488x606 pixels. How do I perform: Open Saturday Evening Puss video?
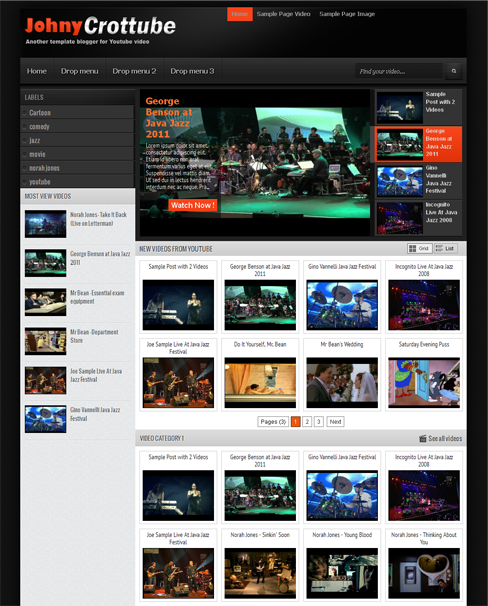coord(424,374)
